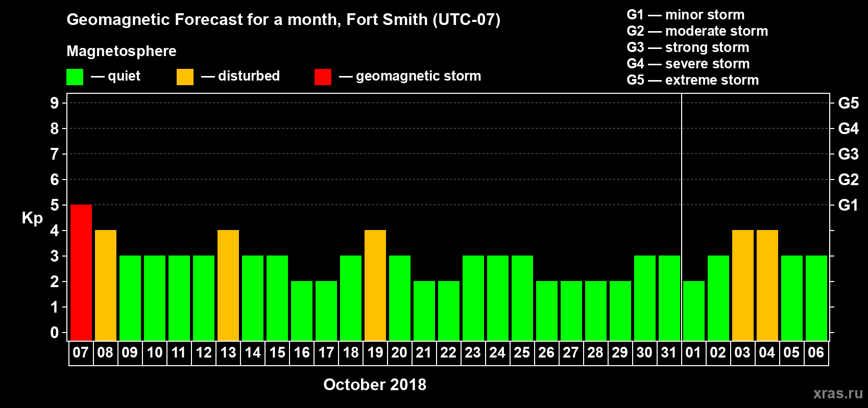Click the green bar for November 01
This screenshot has width=868, height=408.
click(694, 311)
